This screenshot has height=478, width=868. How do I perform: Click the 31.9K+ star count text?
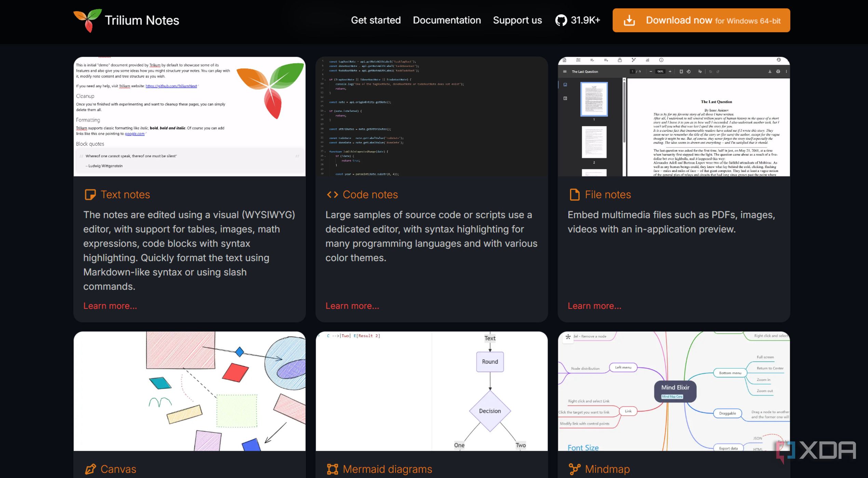pos(585,20)
